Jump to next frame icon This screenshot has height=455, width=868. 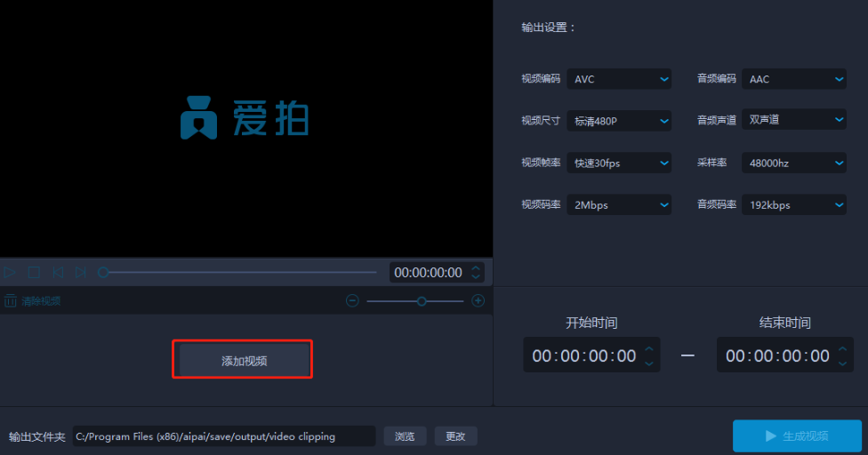[x=81, y=273]
